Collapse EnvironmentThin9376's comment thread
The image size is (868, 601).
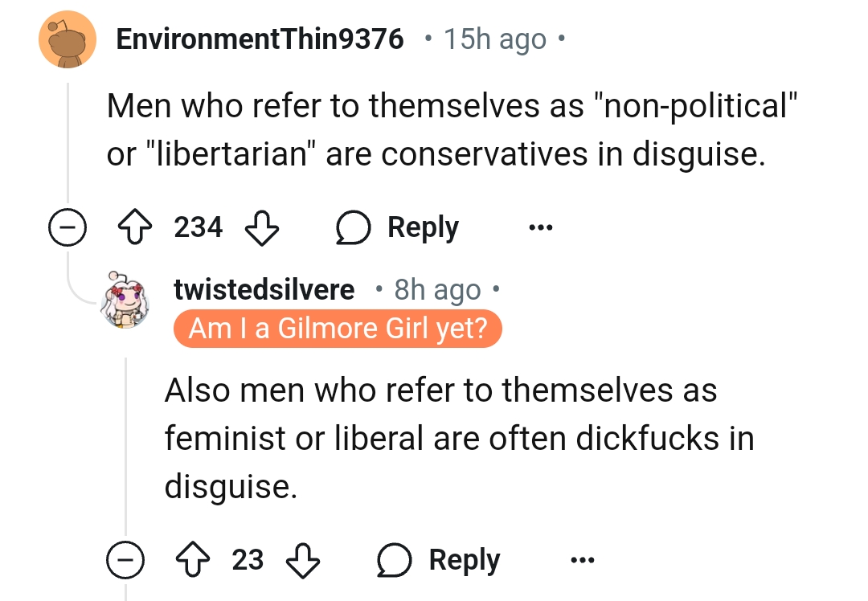67,229
